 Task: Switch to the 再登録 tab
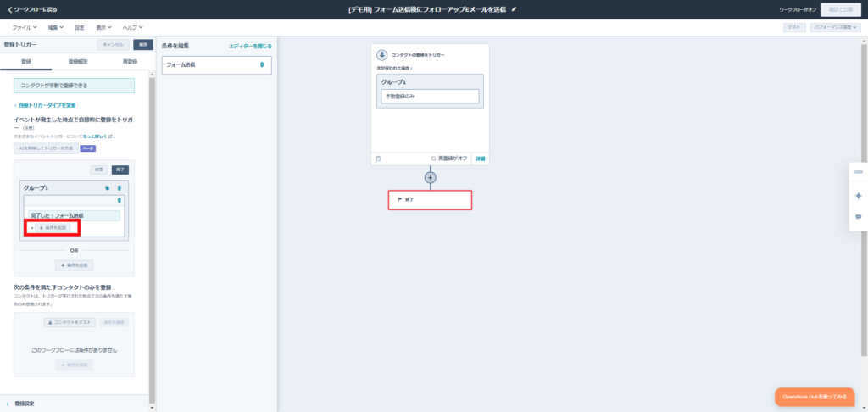[130, 62]
